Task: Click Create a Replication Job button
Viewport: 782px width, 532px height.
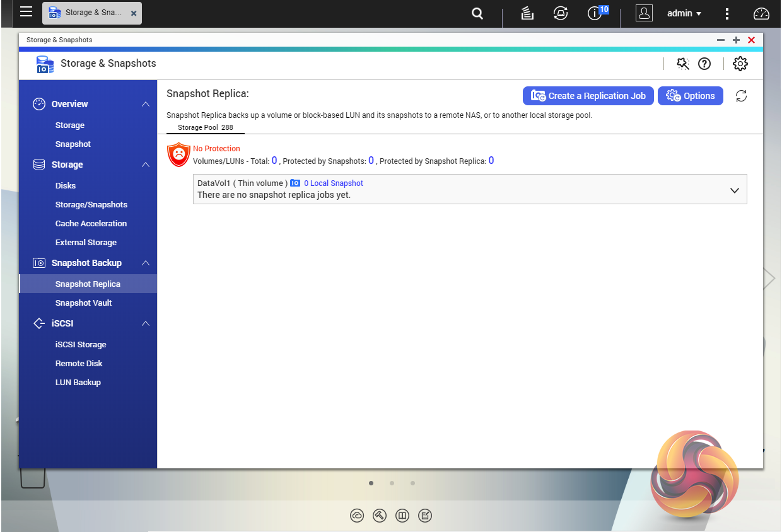Action: click(588, 96)
